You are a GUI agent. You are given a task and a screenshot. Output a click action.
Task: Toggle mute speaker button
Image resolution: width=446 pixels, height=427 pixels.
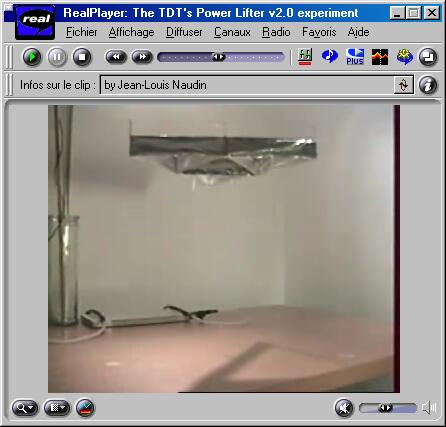(344, 407)
